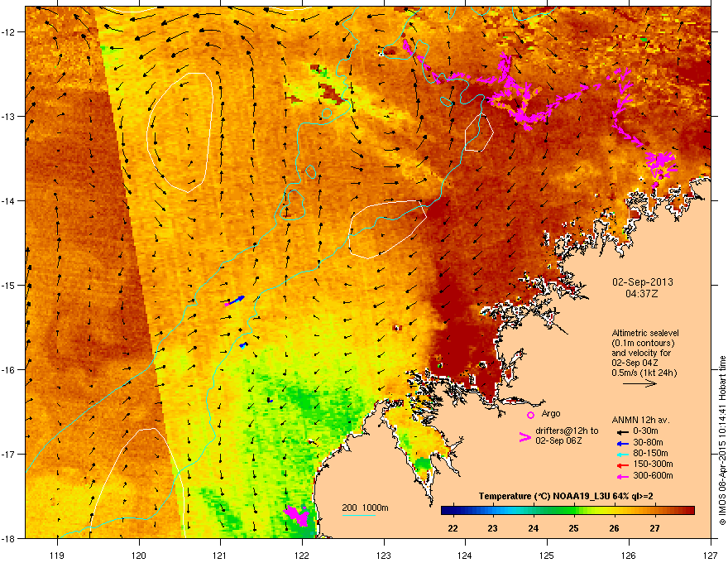This screenshot has height=563, width=728.
Task: Click the 30-80m depth label
Action: coord(648,443)
